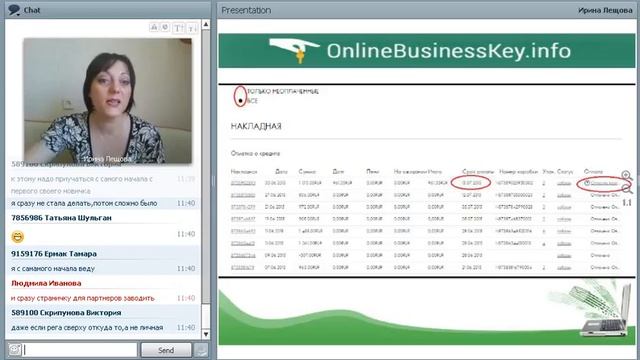
Task: Open the first invoice number link in table
Action: [x=243, y=183]
